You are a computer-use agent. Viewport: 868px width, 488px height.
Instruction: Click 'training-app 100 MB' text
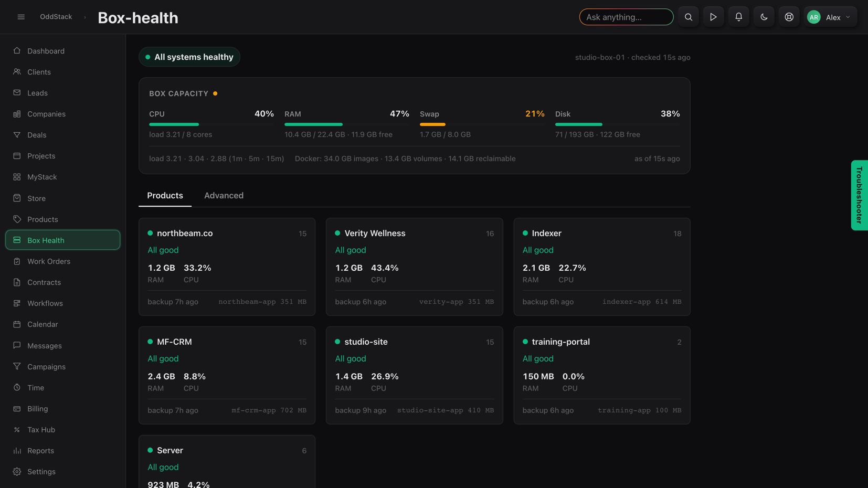point(639,410)
